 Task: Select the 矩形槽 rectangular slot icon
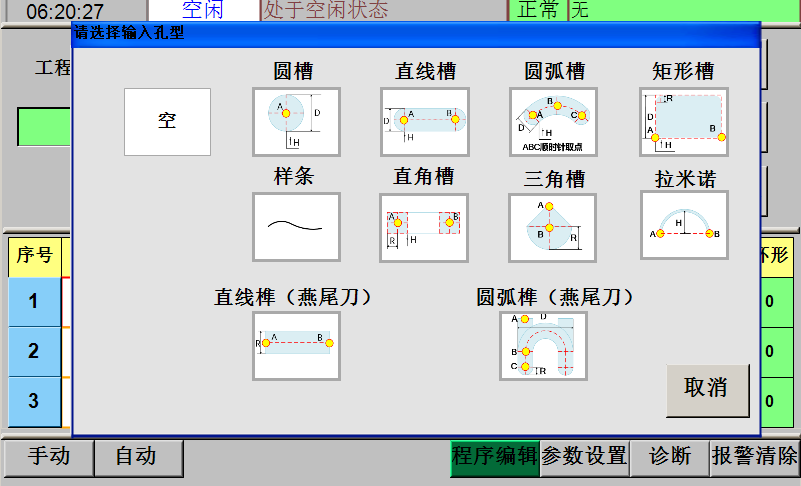pos(683,122)
